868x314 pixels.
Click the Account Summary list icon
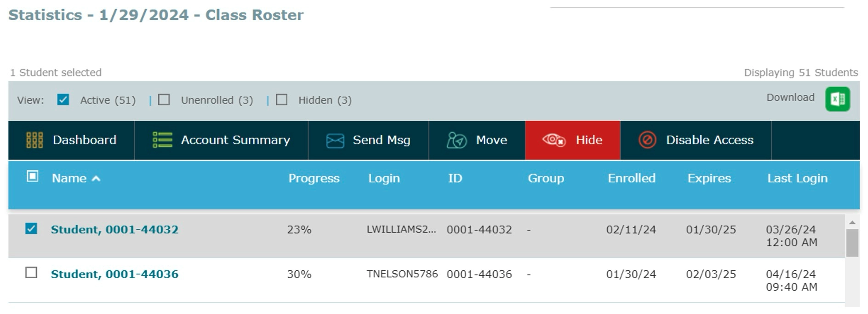click(x=162, y=140)
